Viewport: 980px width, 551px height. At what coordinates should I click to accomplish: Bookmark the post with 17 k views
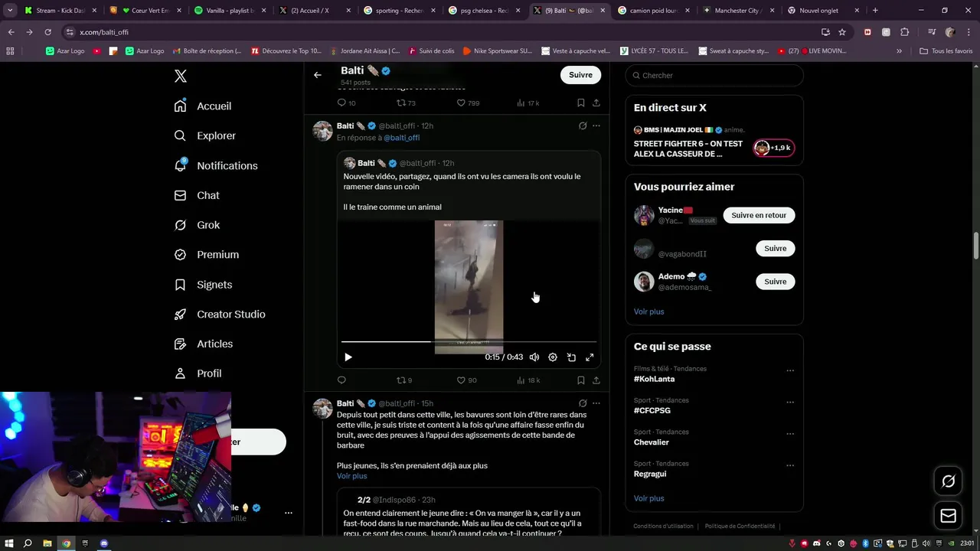pyautogui.click(x=581, y=103)
